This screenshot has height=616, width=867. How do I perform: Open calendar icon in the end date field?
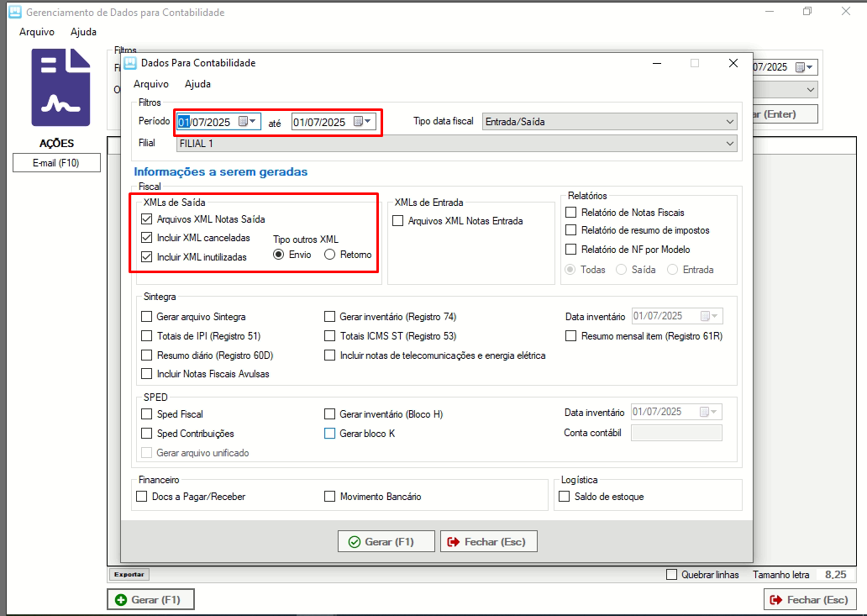(358, 122)
